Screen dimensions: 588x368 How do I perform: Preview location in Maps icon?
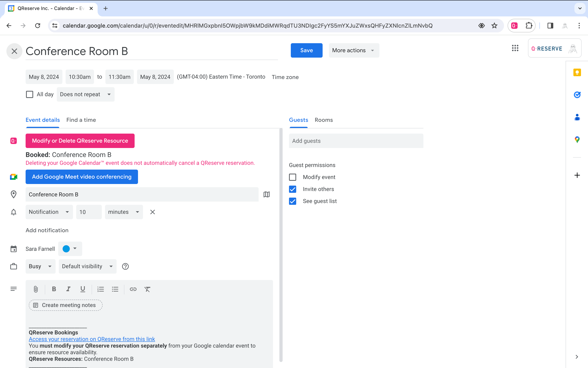tap(266, 194)
